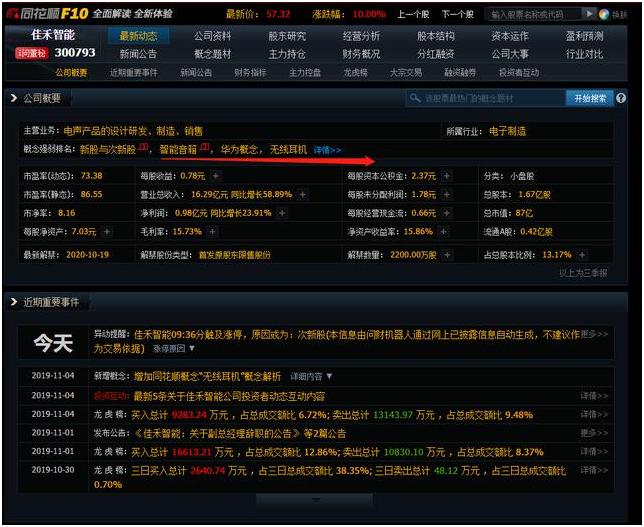Click the plus icon beside 营业总收入 growth
Viewport: 644px width, 527px height.
click(303, 194)
